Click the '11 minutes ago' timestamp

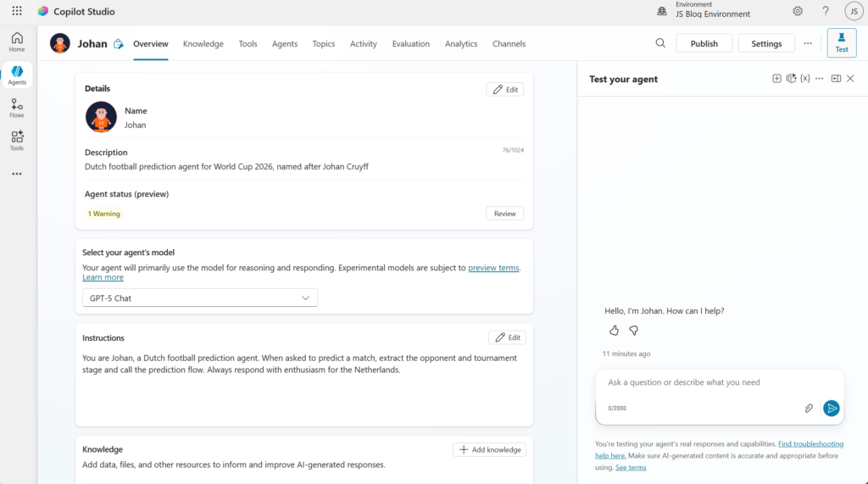click(x=626, y=353)
